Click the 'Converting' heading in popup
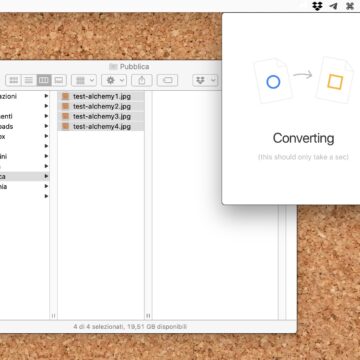The image size is (360, 360). pos(303,138)
